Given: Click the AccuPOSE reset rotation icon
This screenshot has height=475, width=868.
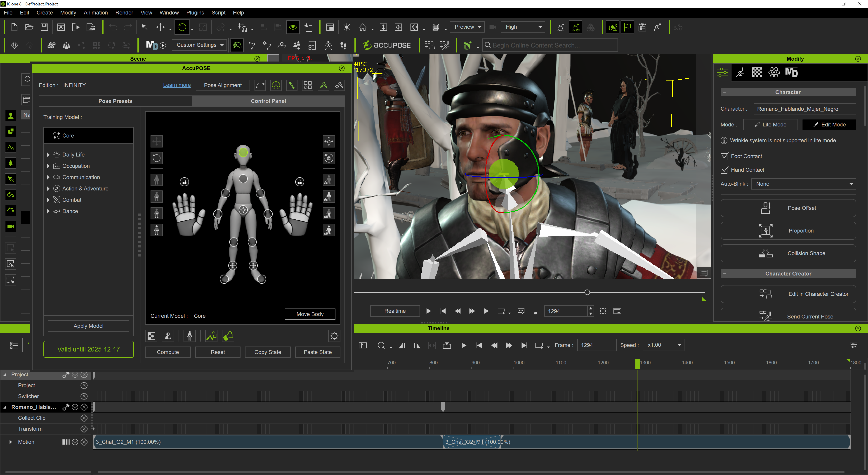Looking at the screenshot, I should (x=156, y=158).
